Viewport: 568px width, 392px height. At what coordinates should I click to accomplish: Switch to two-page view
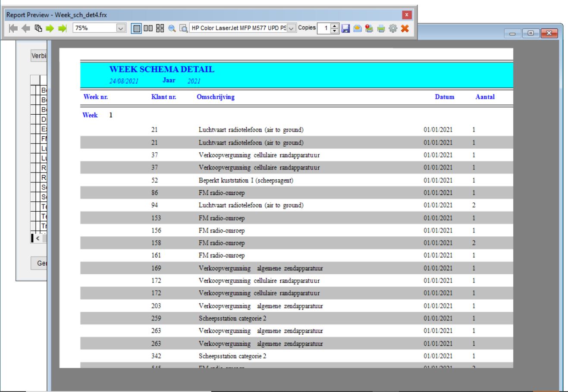(x=148, y=28)
